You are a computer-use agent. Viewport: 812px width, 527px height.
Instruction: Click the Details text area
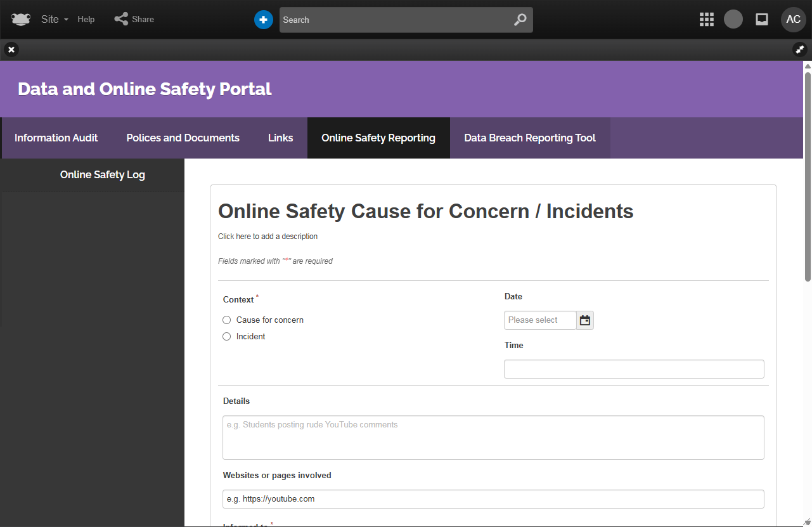(493, 438)
